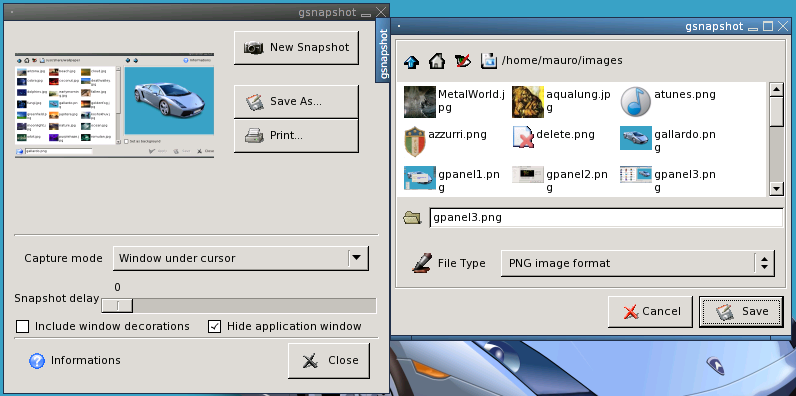The image size is (796, 396).
Task: Click the file list scroll up arrow
Action: (x=777, y=90)
